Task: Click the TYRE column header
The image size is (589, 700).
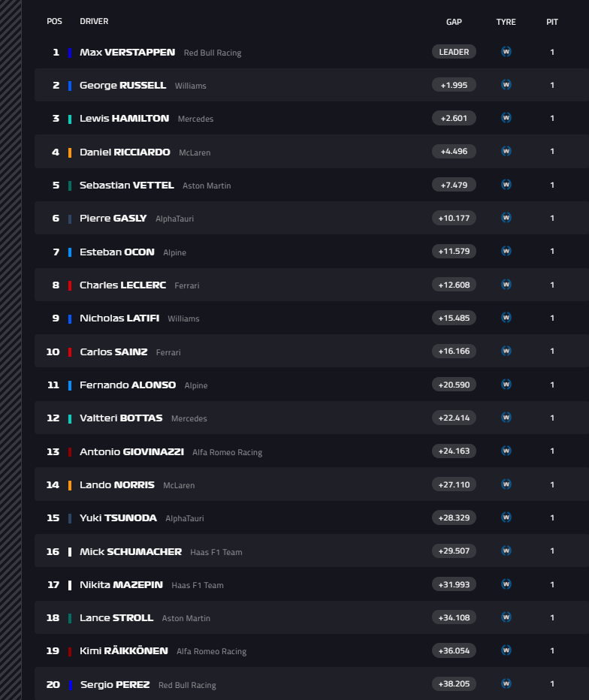Action: tap(506, 22)
